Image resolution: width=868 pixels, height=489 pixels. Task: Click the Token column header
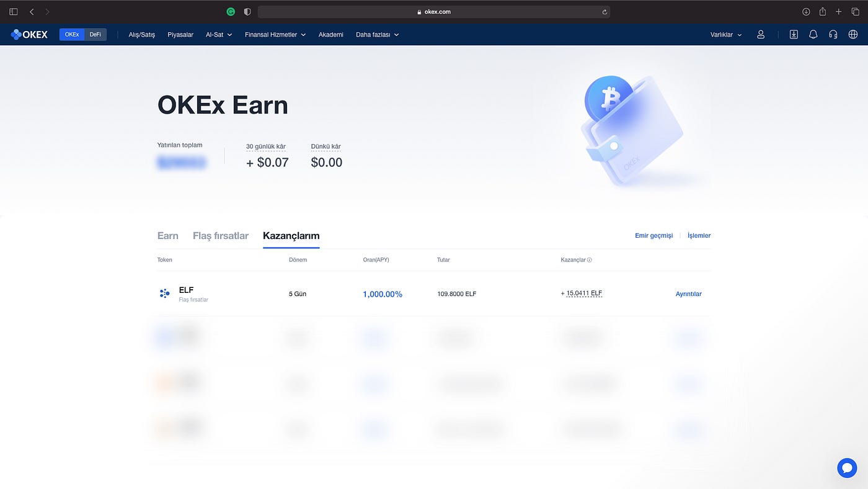point(165,260)
